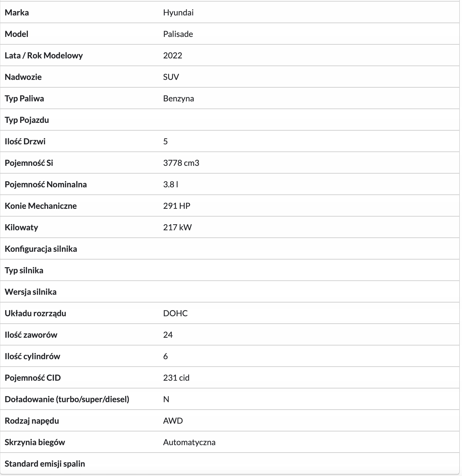Select the Konfiguracja silnika label
The width and height of the screenshot is (462, 476).
tap(41, 249)
